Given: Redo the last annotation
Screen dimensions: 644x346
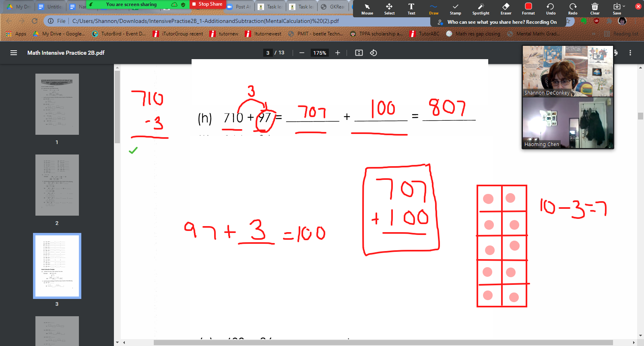Looking at the screenshot, I should point(573,8).
